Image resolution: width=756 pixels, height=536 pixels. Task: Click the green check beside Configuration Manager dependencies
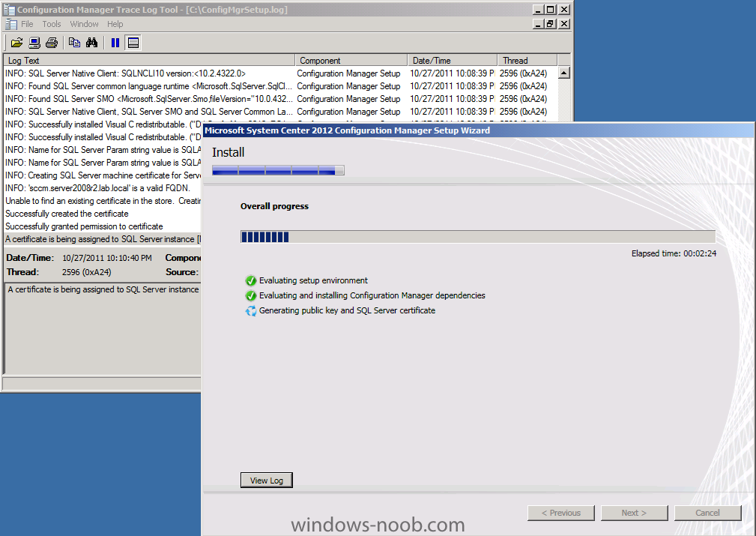[251, 296]
